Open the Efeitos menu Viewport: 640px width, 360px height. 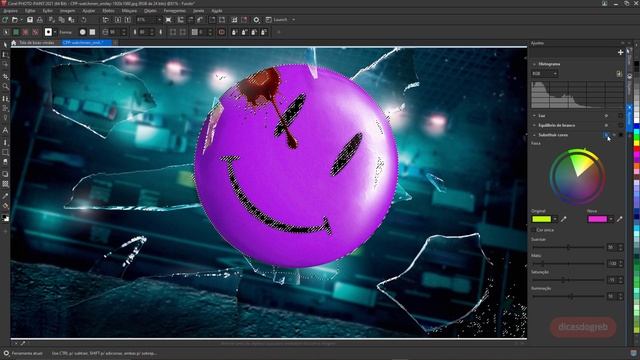click(x=108, y=11)
